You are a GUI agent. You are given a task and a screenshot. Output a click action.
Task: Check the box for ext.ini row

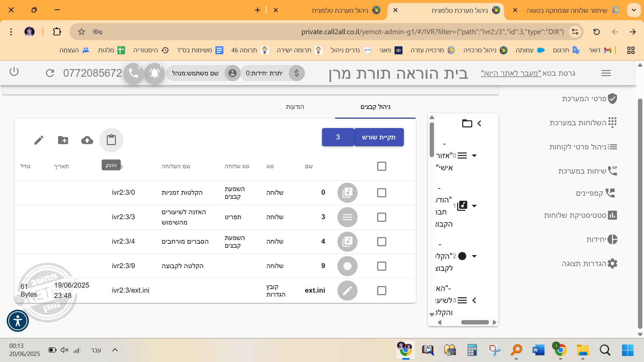tap(382, 291)
